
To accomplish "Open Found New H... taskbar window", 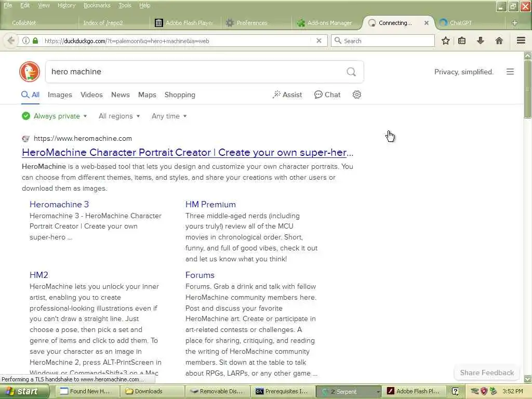I will (86, 392).
